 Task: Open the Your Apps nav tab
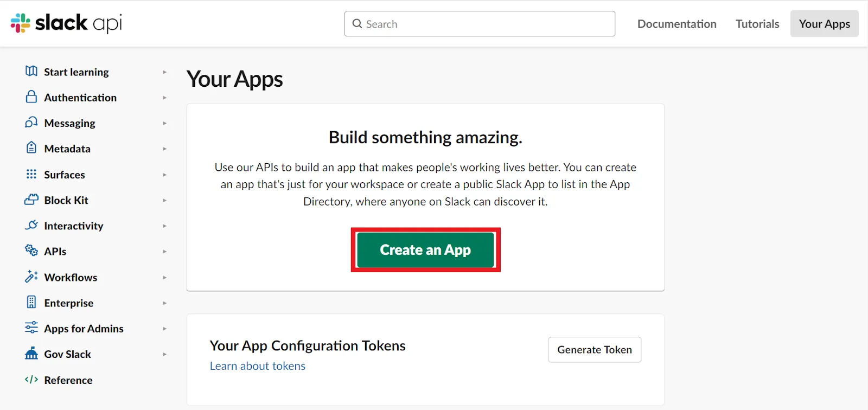824,24
